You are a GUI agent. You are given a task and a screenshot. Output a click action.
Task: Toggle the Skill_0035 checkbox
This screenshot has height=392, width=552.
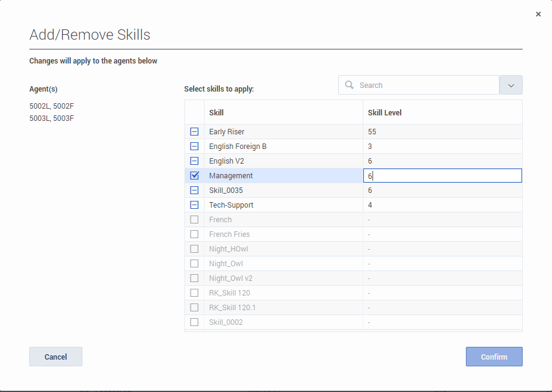coord(194,191)
